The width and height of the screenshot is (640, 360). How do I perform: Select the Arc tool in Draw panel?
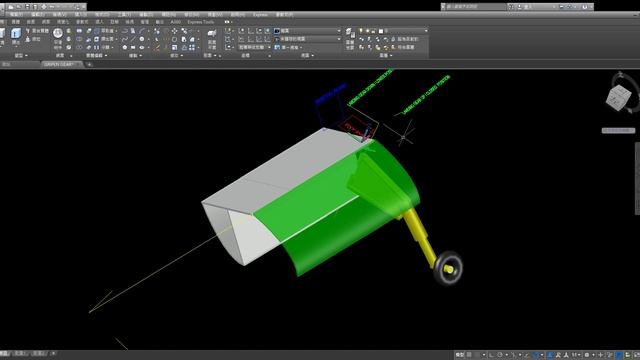pos(142,31)
